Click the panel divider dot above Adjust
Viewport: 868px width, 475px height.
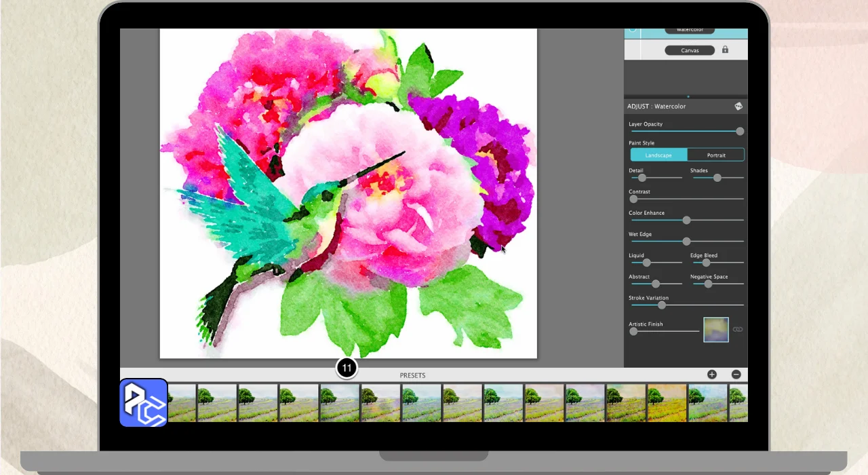[688, 97]
